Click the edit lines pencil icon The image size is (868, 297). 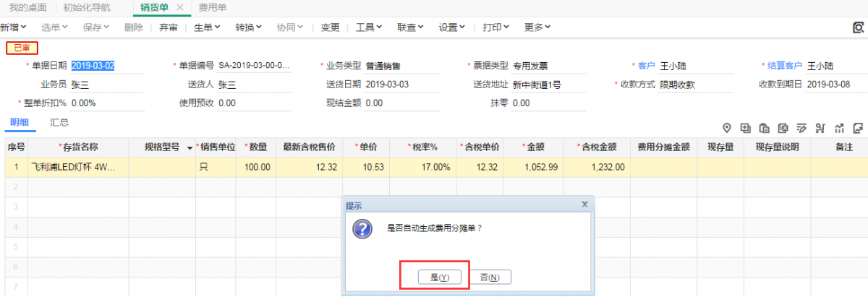(x=801, y=129)
